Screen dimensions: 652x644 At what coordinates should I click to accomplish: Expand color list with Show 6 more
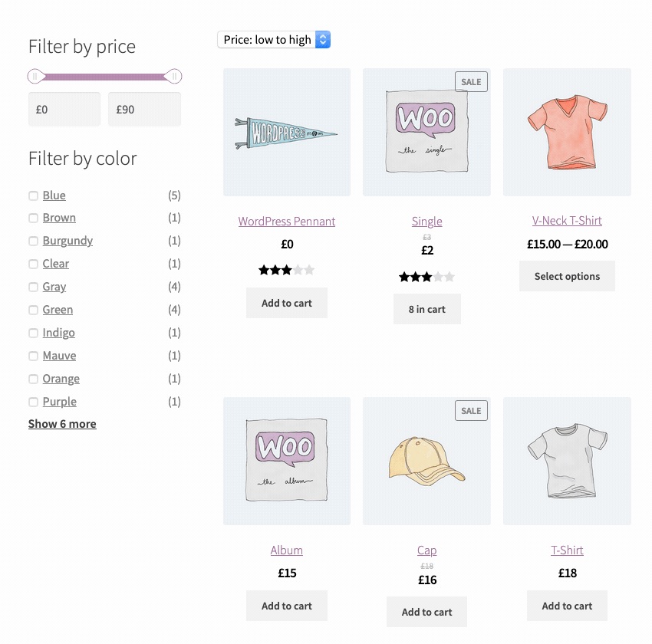pyautogui.click(x=62, y=424)
